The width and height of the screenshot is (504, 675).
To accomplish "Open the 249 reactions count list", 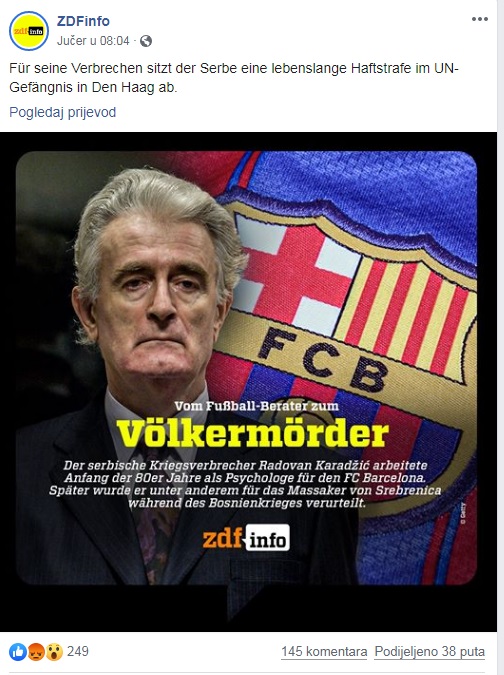I will (78, 651).
